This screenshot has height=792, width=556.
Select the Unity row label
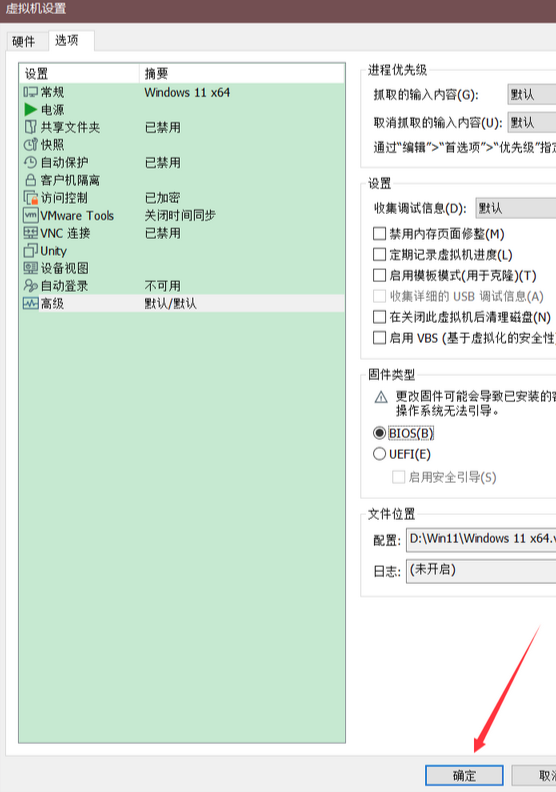click(x=54, y=251)
